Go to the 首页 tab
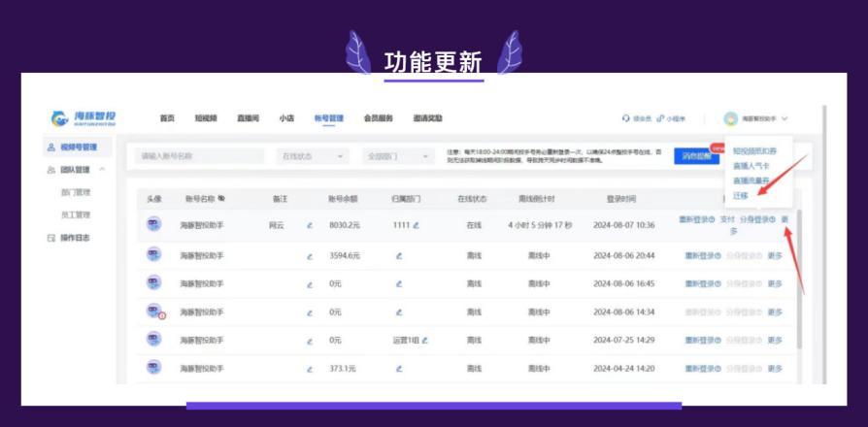868x427 pixels. pyautogui.click(x=167, y=118)
